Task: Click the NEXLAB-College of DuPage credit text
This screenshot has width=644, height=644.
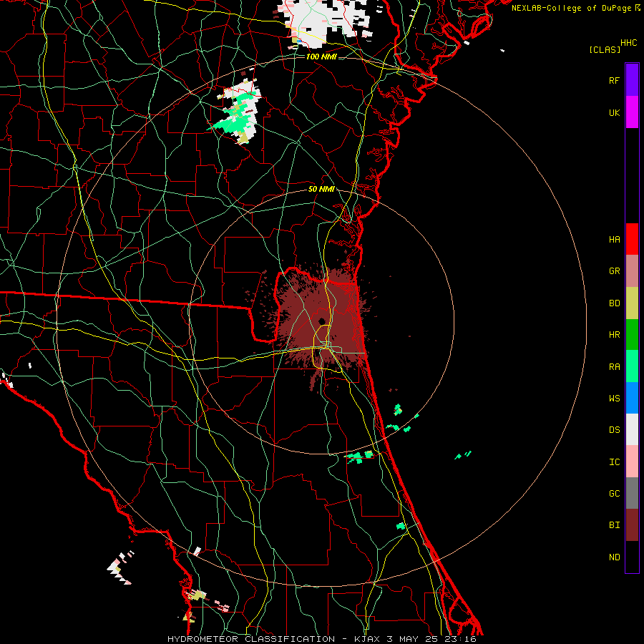Action: click(571, 8)
